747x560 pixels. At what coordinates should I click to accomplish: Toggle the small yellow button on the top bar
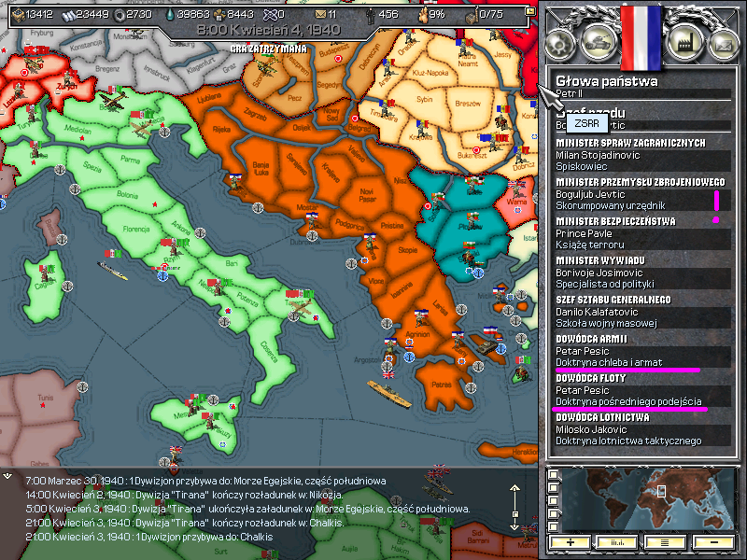(529, 11)
